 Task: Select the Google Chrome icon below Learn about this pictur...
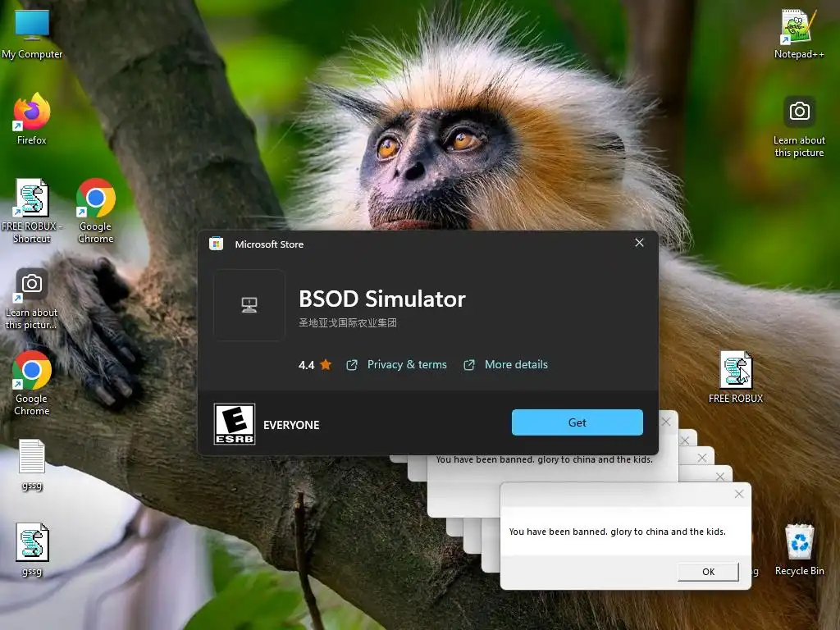(x=32, y=384)
